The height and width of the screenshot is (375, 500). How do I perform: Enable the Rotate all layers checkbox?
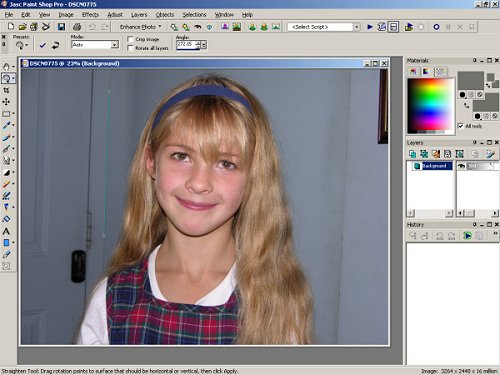point(131,48)
